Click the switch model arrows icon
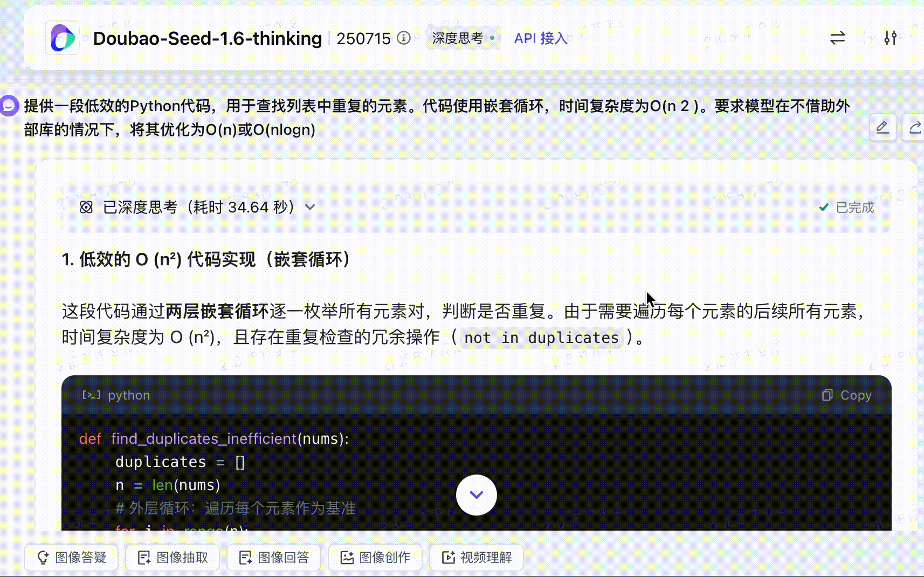 click(x=837, y=38)
